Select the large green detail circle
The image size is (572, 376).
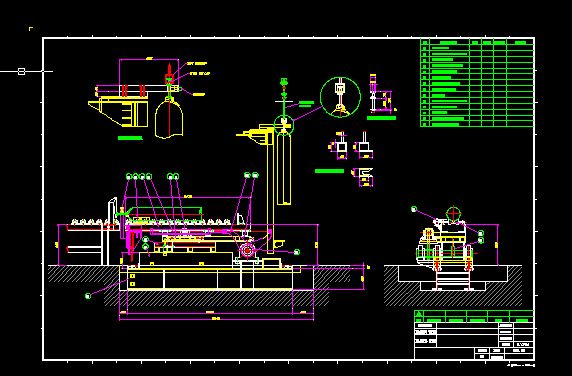click(x=340, y=97)
